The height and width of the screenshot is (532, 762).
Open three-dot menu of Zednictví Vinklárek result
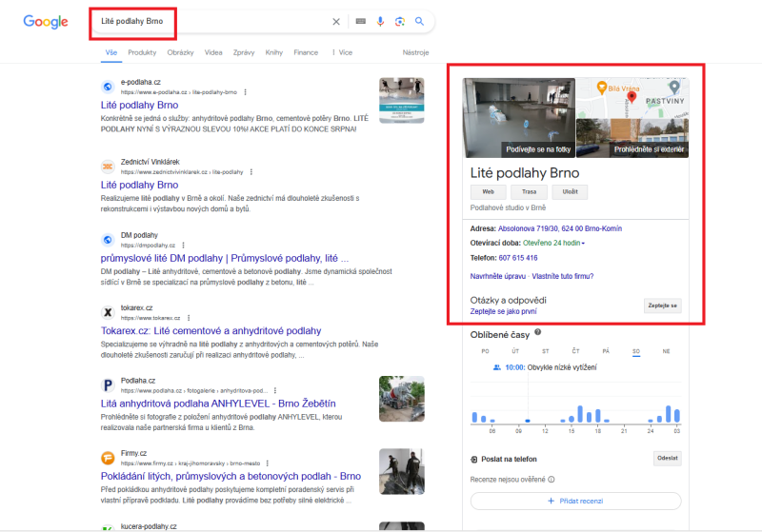(251, 172)
